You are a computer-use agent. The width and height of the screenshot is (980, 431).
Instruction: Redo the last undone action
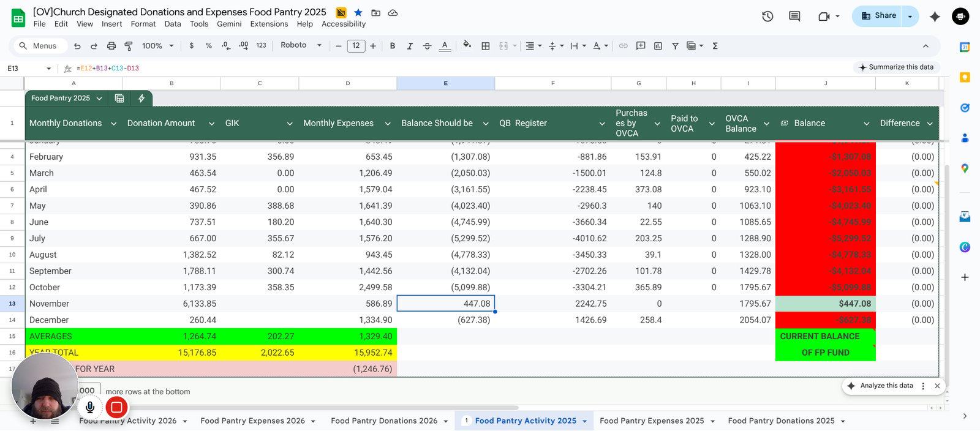click(94, 46)
